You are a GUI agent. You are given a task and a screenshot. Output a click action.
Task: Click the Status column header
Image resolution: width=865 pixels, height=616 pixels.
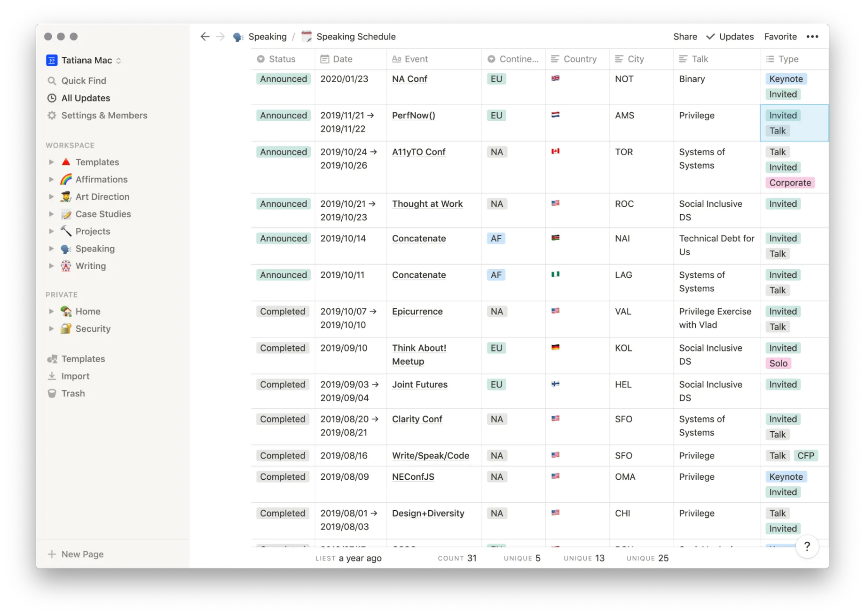pos(282,59)
